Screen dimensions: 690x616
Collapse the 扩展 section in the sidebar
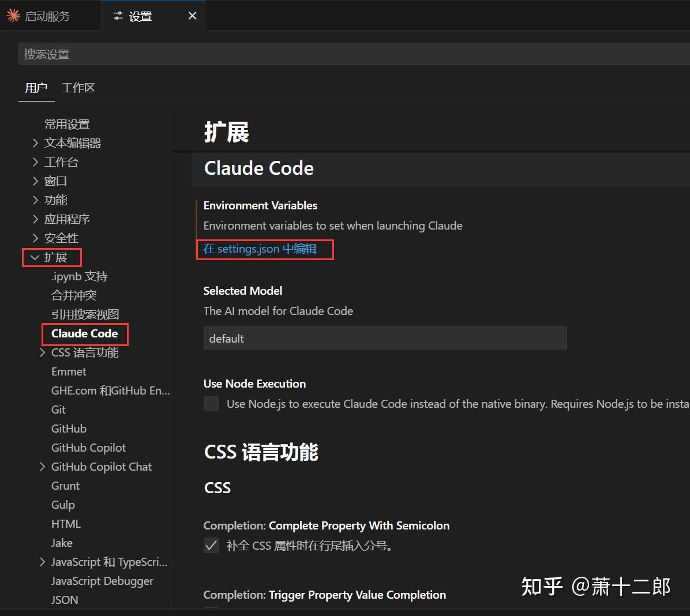36,257
